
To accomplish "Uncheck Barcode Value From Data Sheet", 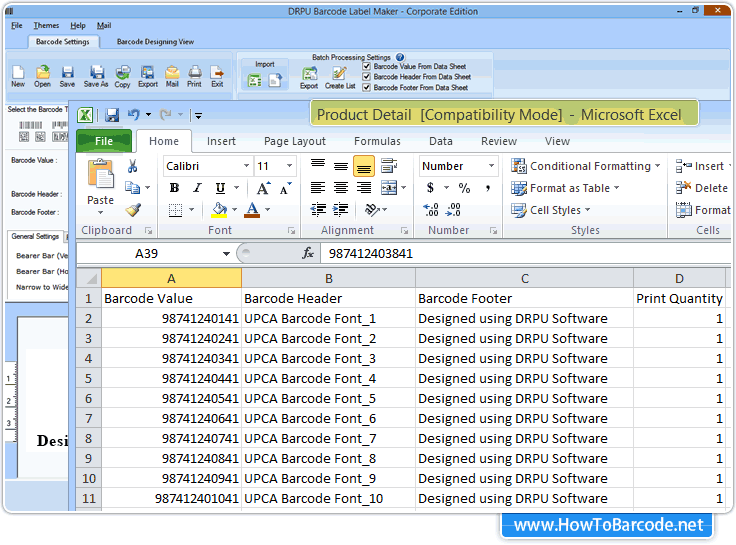I will click(367, 66).
